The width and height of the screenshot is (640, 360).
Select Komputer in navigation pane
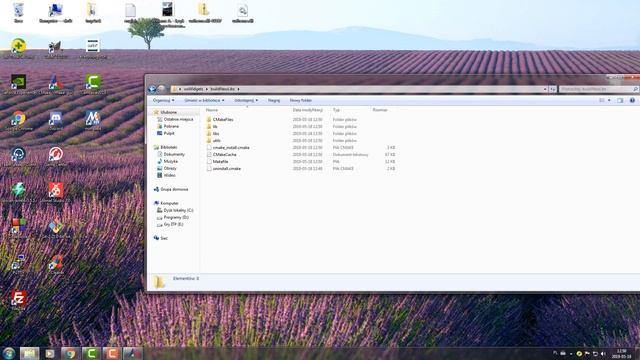(169, 203)
